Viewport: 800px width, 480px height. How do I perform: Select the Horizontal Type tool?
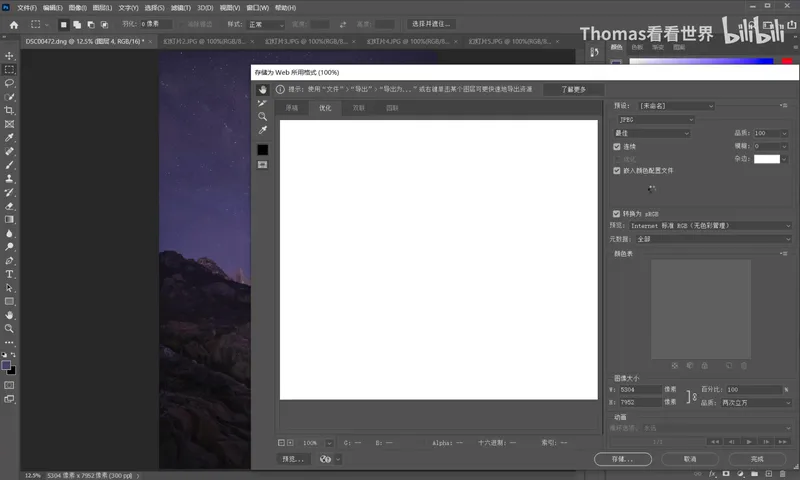(9, 274)
